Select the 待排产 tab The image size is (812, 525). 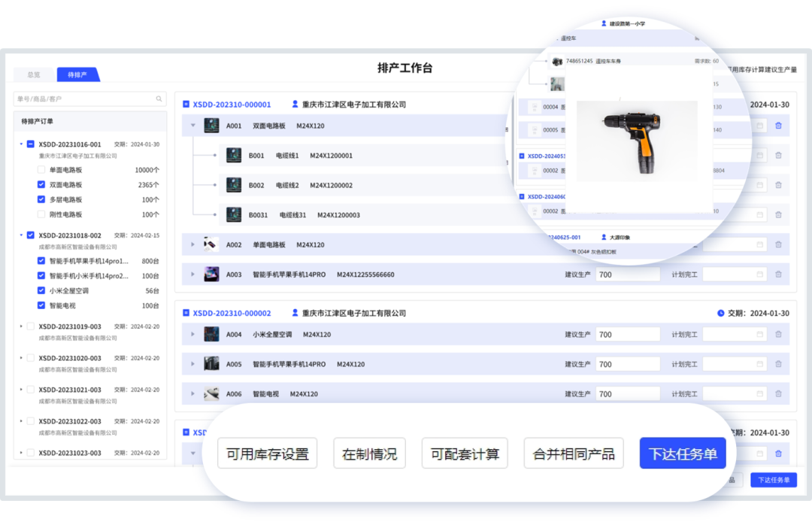point(78,74)
